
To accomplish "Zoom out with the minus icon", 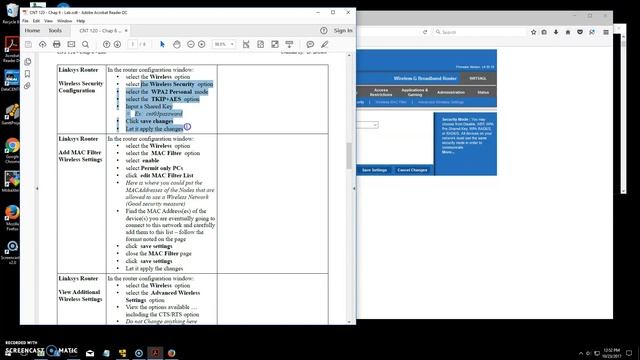I will (x=191, y=44).
